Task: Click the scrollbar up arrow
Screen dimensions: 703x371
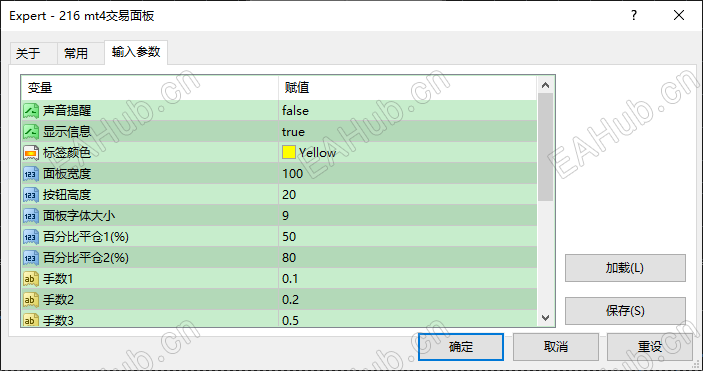Action: click(x=545, y=85)
